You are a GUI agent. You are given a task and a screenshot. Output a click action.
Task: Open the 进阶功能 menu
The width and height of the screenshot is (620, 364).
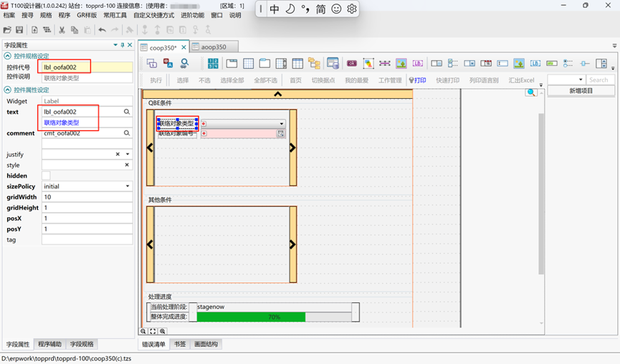click(x=193, y=15)
